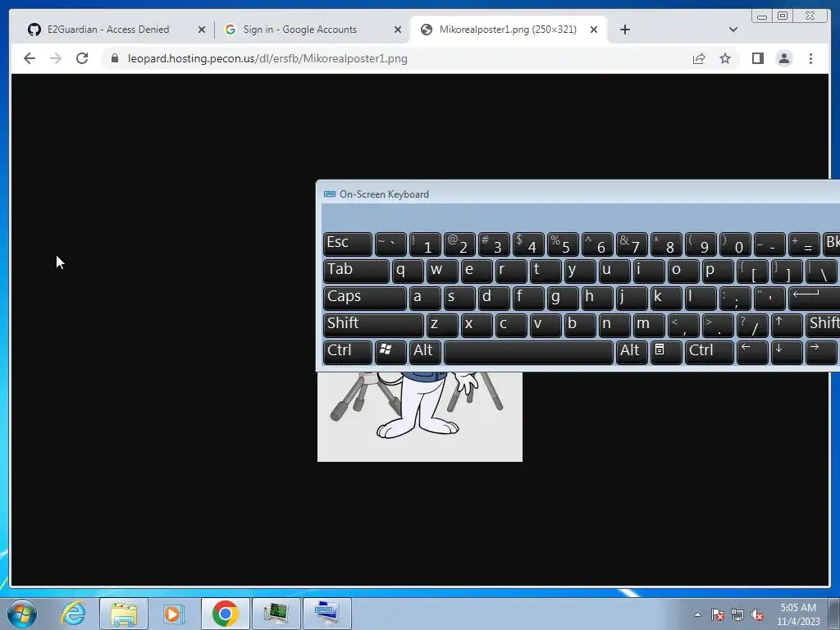Expand the tab search chevron

click(733, 30)
